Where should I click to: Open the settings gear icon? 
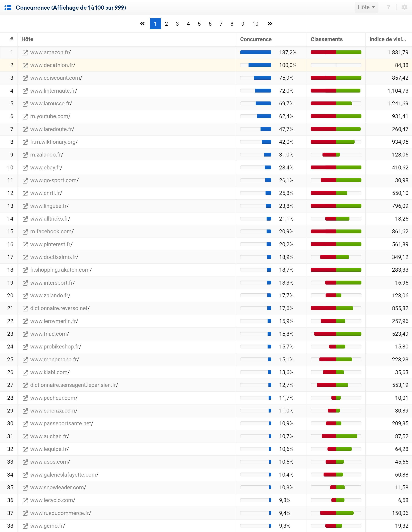[404, 7]
